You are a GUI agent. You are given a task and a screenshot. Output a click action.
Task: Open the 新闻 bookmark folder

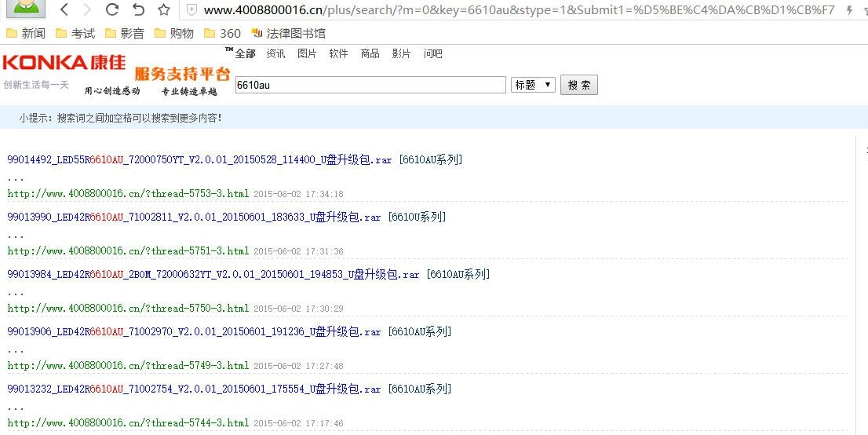26,33
